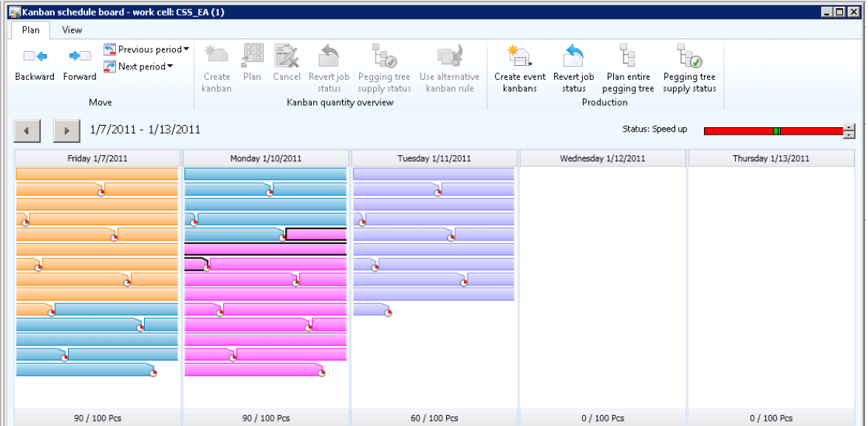The image size is (868, 426).
Task: Go to next date range with right arrow
Action: tap(66, 131)
